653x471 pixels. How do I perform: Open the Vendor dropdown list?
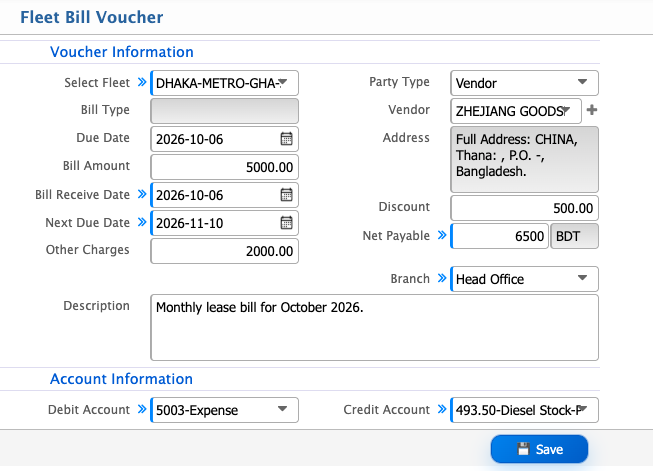(516, 111)
